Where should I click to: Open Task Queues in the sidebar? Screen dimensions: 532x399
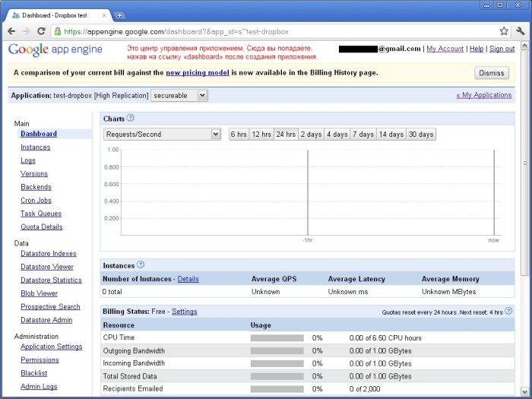[x=41, y=214]
